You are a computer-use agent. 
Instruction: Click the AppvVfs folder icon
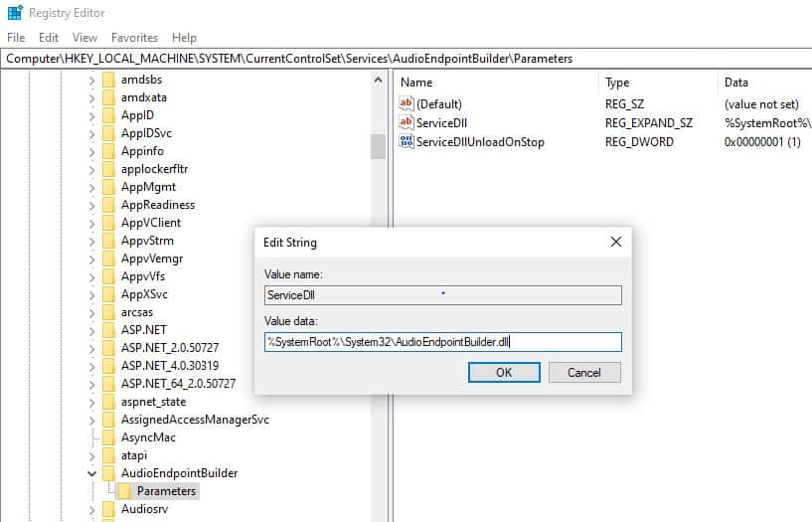(108, 276)
